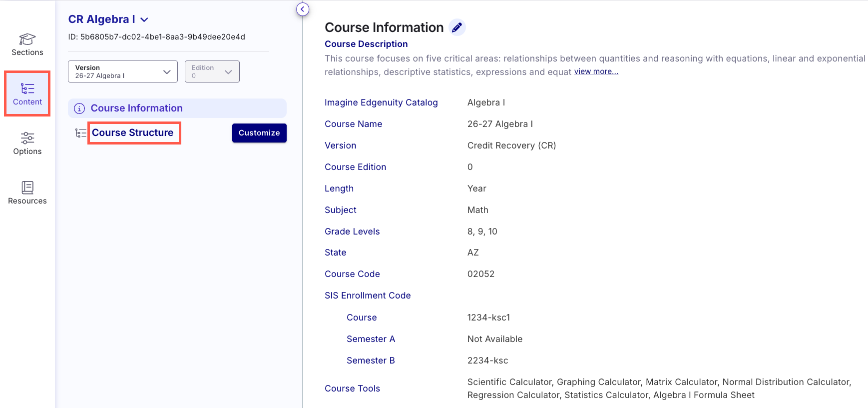Click the State label
Image resolution: width=868 pixels, height=408 pixels.
pyautogui.click(x=336, y=252)
